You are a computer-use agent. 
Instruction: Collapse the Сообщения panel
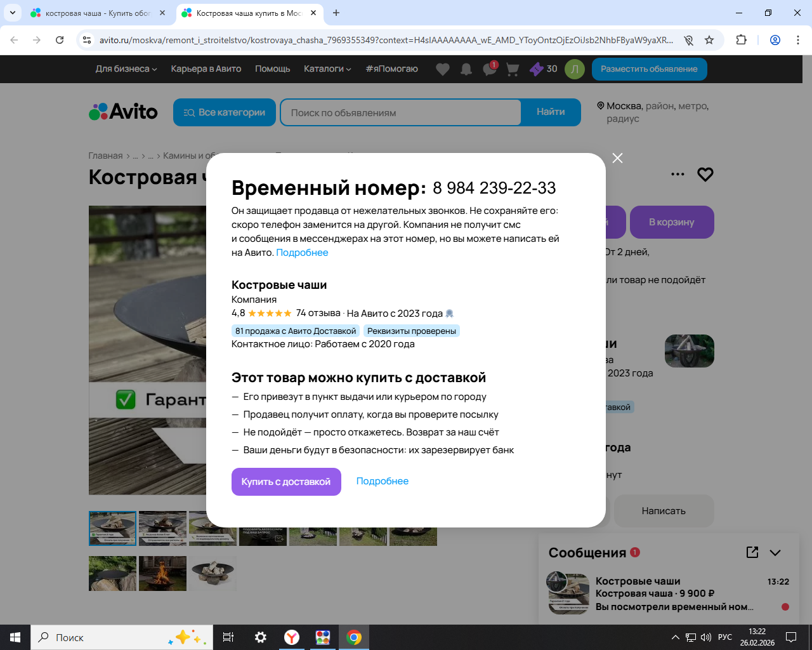click(x=775, y=553)
